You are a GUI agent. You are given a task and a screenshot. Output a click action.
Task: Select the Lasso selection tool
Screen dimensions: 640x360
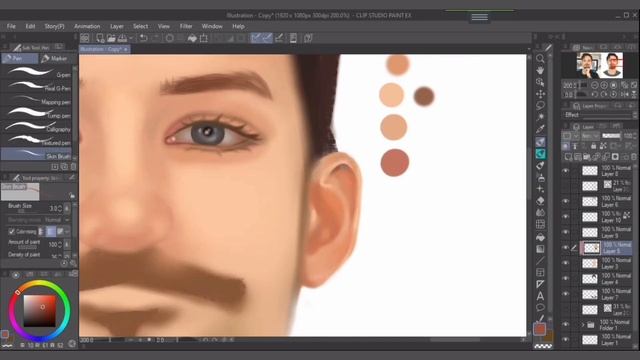point(540,106)
